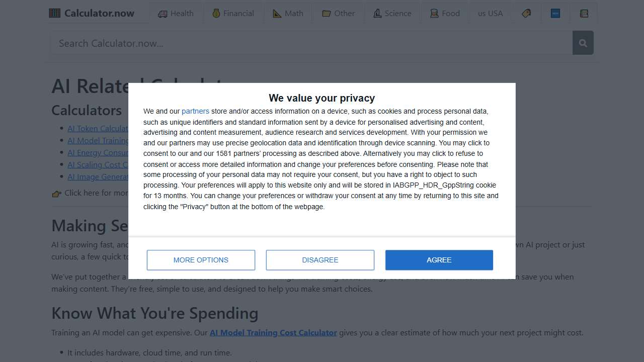
Task: Open MORE OPTIONS for privacy preferences
Action: (x=201, y=260)
